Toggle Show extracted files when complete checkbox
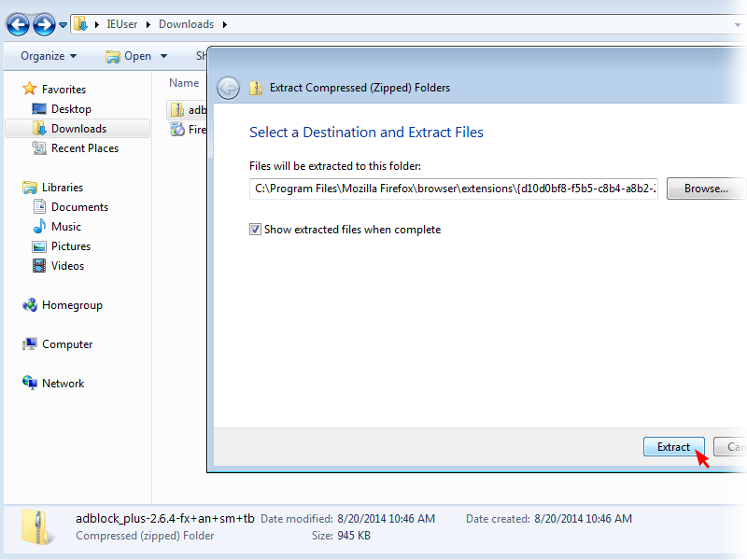This screenshot has width=747, height=560. [255, 230]
